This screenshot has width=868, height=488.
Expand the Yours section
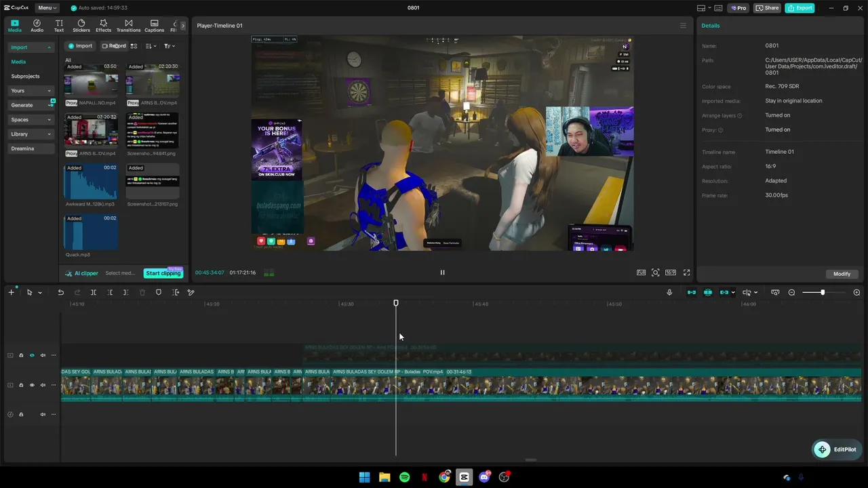click(31, 91)
